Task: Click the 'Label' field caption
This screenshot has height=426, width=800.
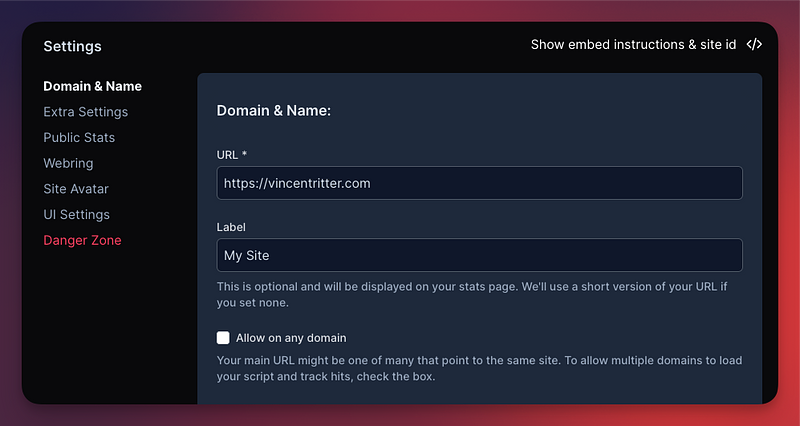Action: 231,227
